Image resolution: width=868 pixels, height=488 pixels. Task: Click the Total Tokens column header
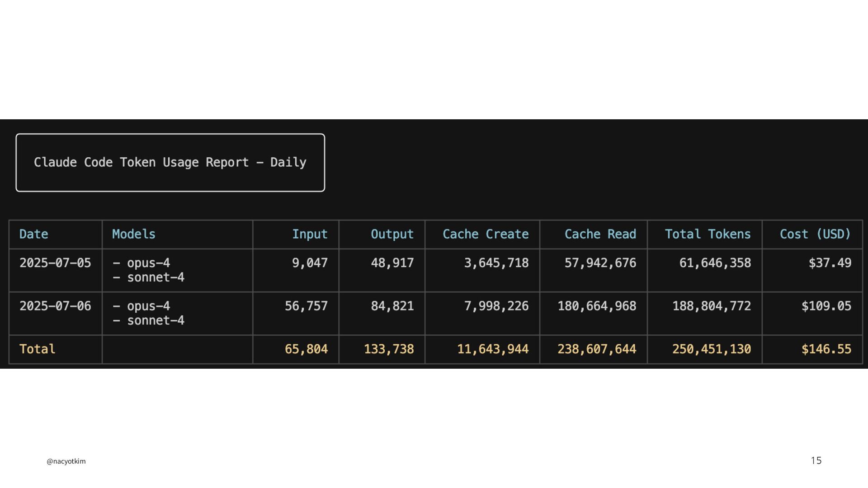click(x=708, y=234)
